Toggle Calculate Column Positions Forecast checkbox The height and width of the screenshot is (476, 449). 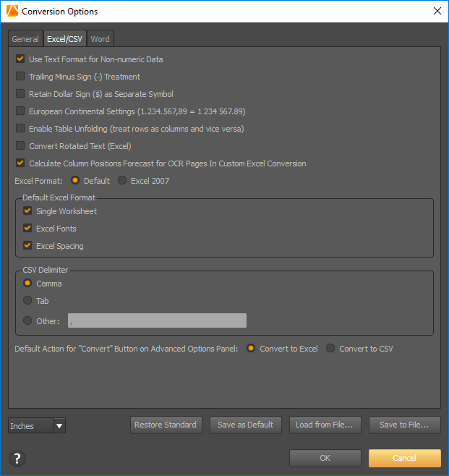pyautogui.click(x=20, y=163)
